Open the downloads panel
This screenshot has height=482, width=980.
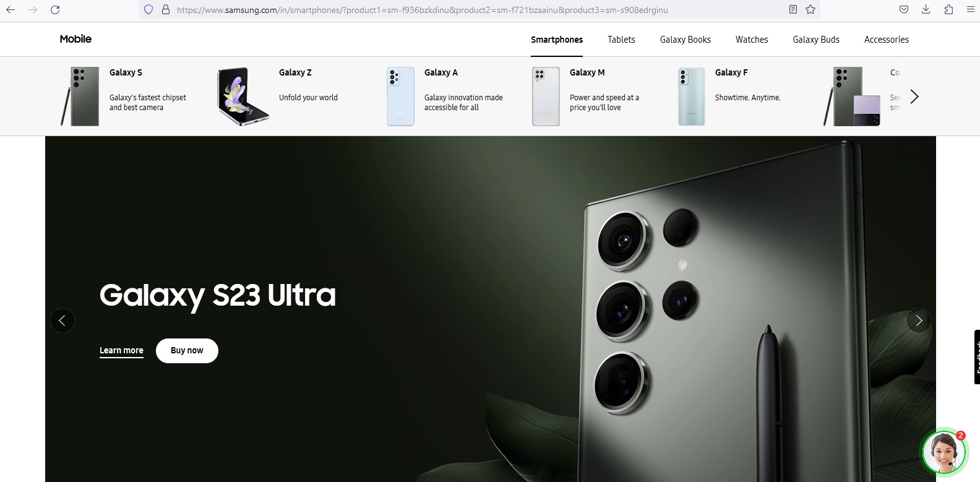point(926,9)
